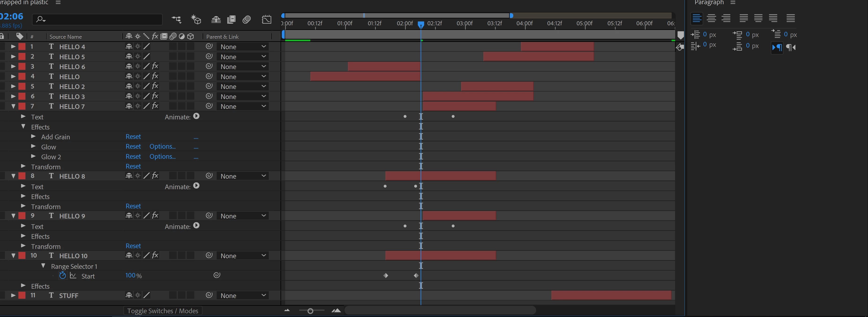Collapse the HELLO 7 layer properties
The width and height of the screenshot is (868, 317).
(x=13, y=106)
